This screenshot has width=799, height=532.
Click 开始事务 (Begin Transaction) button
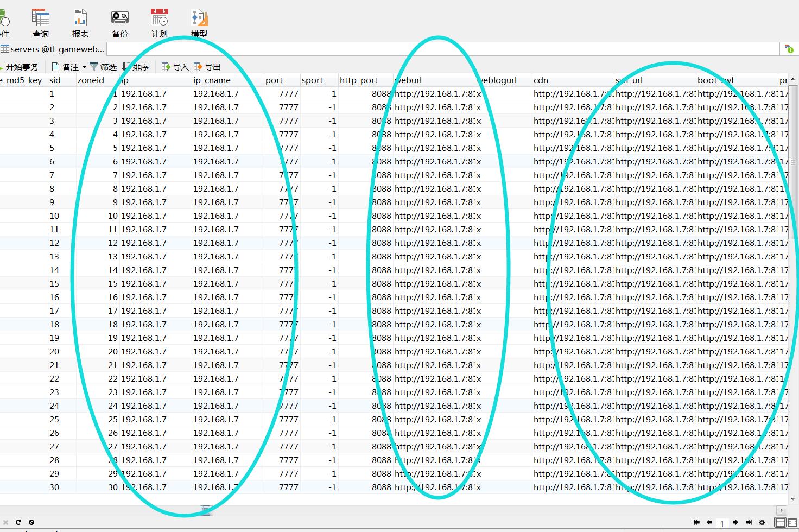pos(20,67)
